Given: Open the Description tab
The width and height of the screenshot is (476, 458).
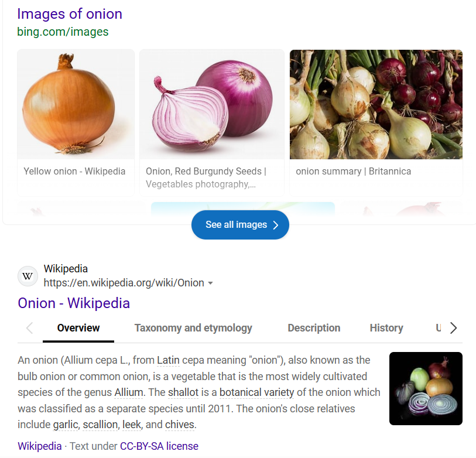Looking at the screenshot, I should 314,328.
